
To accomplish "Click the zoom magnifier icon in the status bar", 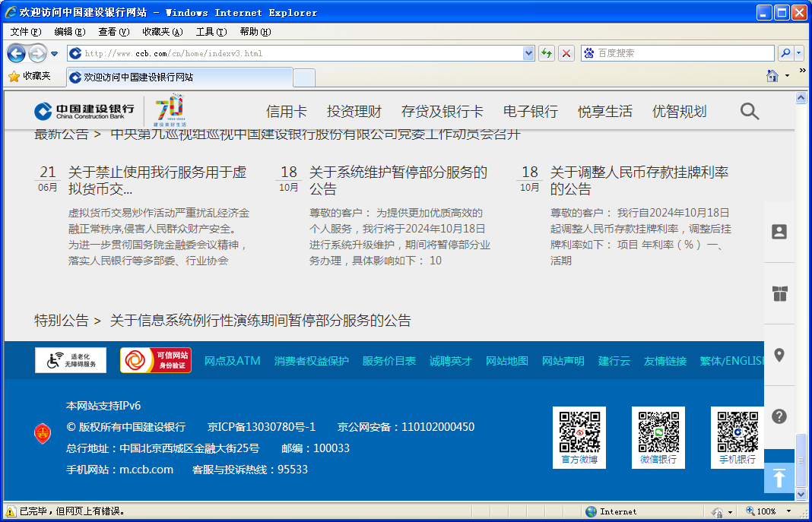I will (x=750, y=511).
